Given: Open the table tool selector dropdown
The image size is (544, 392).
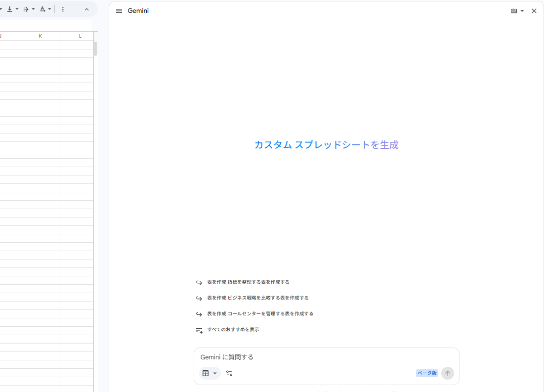Looking at the screenshot, I should click(210, 373).
